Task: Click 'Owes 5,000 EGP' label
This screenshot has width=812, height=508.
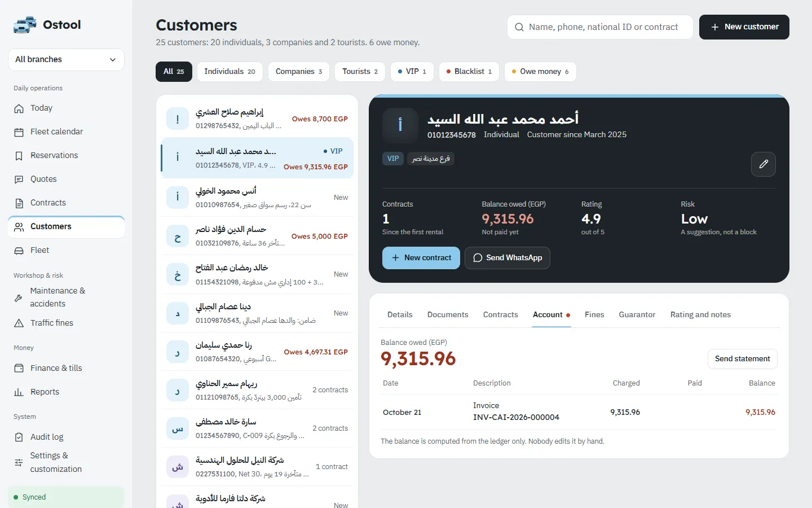Action: click(x=320, y=237)
